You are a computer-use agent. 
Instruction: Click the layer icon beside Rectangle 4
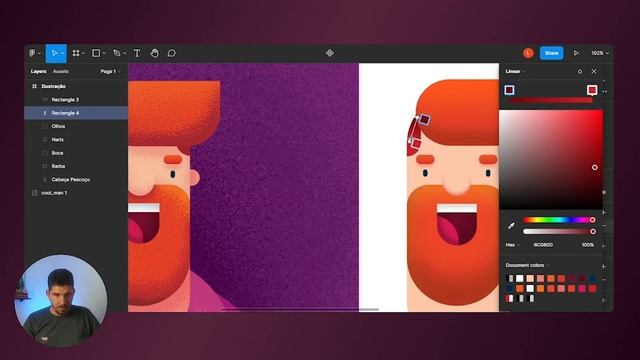click(x=45, y=113)
